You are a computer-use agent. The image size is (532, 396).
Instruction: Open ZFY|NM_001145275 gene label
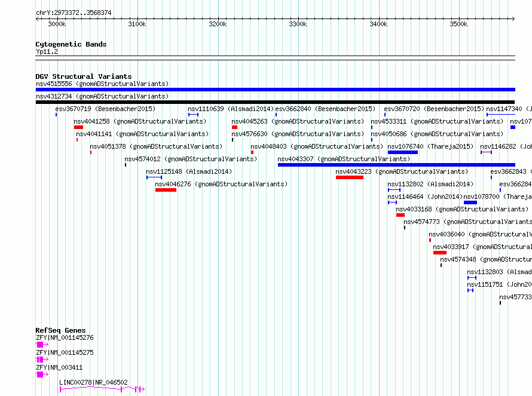[x=65, y=352]
